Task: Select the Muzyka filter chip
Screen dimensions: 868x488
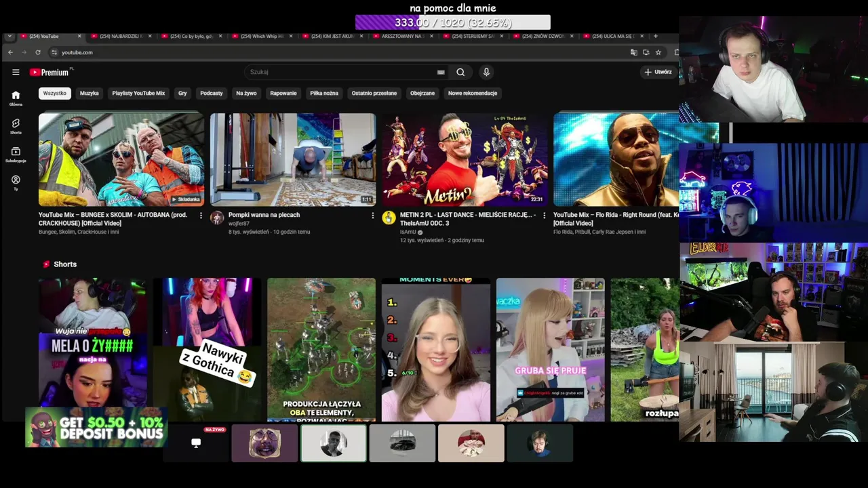Action: [90, 93]
